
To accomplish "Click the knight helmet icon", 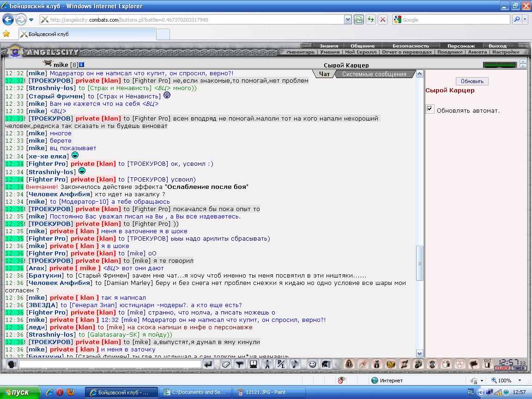I will [326, 364].
